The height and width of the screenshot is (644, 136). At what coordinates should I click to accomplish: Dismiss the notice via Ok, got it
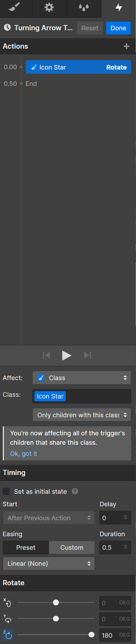point(23,453)
